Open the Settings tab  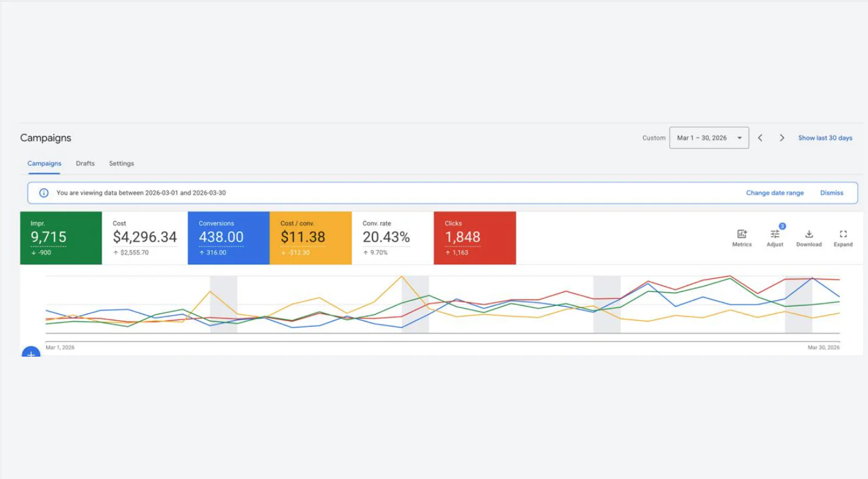coord(121,163)
